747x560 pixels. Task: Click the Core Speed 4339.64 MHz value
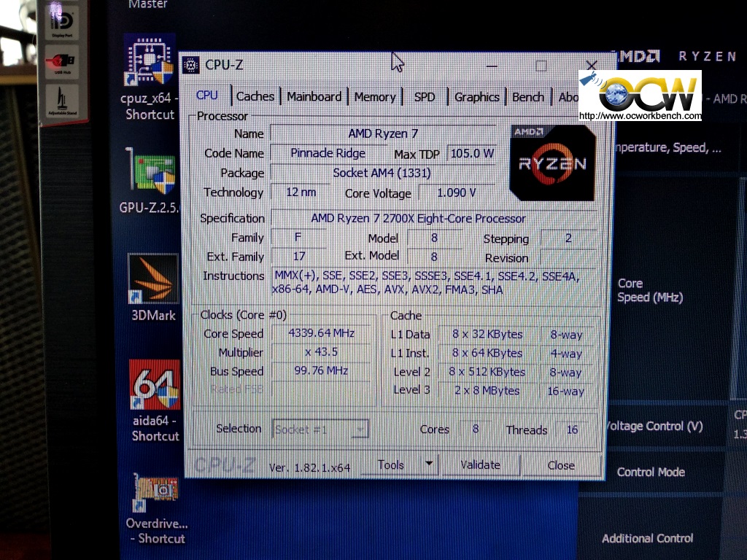pyautogui.click(x=321, y=332)
